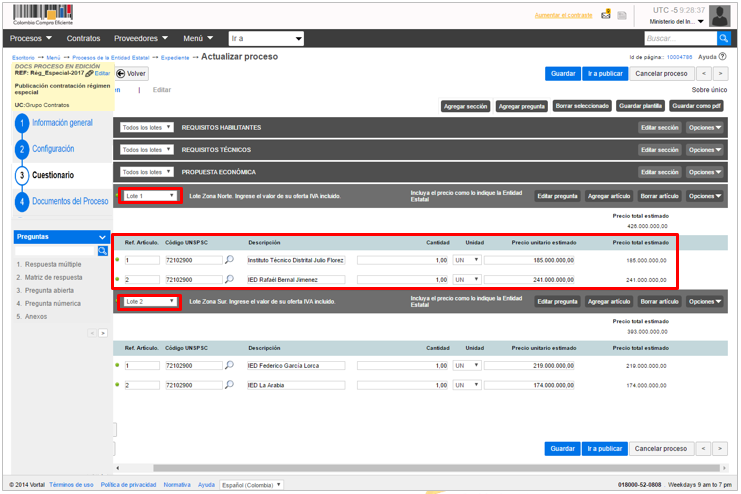Click top previous step arrow button
This screenshot has width=741, height=494.
(704, 74)
